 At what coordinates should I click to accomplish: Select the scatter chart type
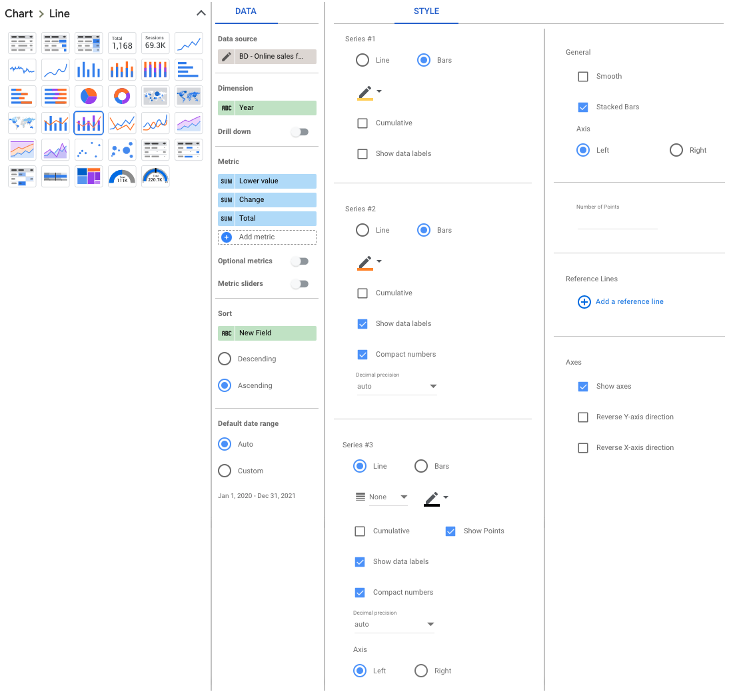tap(89, 149)
